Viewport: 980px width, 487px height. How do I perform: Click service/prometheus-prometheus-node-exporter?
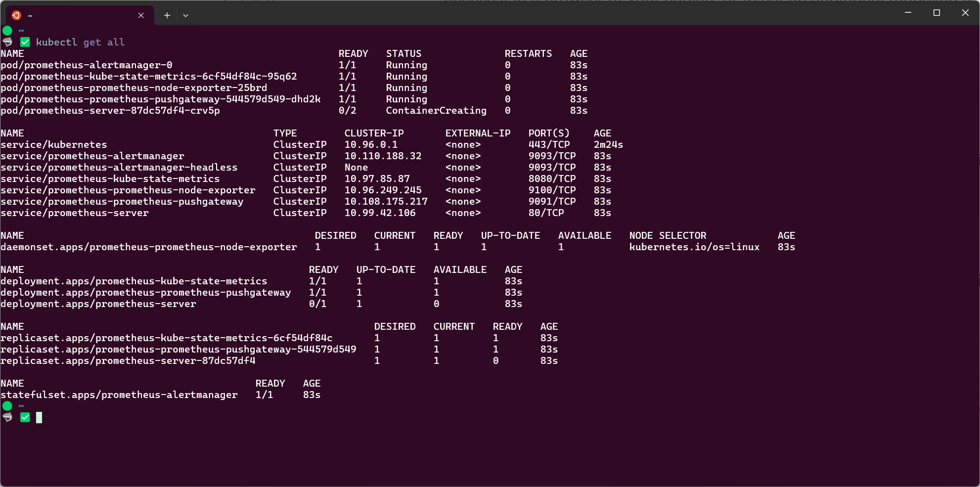128,190
